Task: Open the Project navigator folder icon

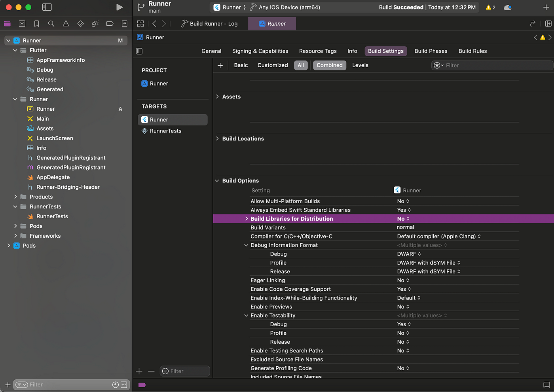Action: pyautogui.click(x=7, y=24)
